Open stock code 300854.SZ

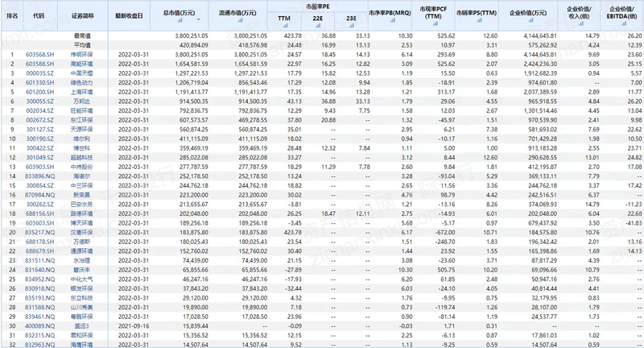tap(39, 186)
